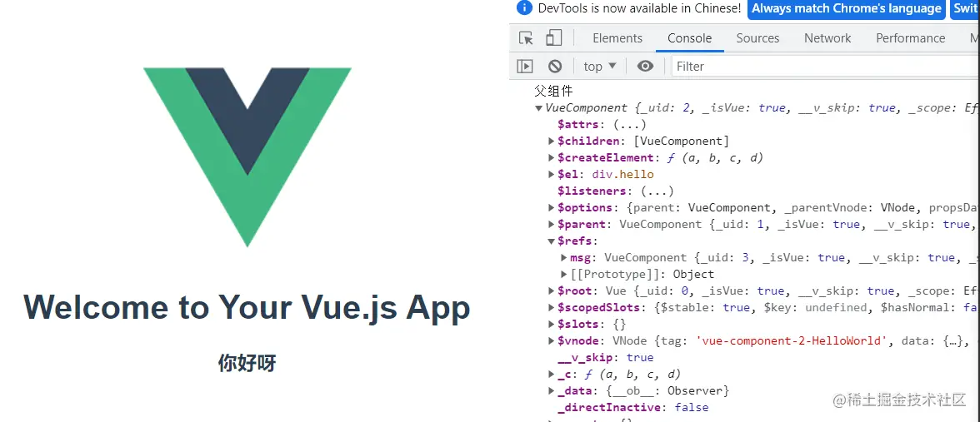Click the blue DevTools info icon
The width and height of the screenshot is (980, 422).
[x=526, y=8]
